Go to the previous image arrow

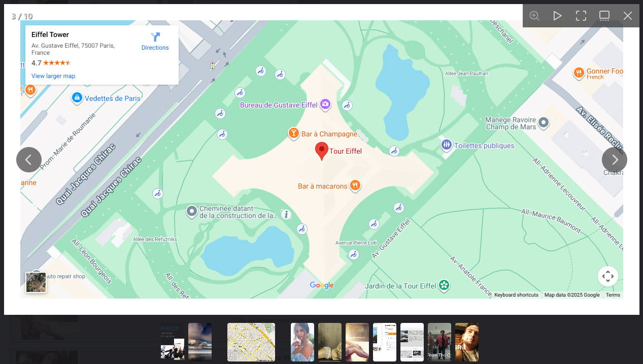coord(29,160)
